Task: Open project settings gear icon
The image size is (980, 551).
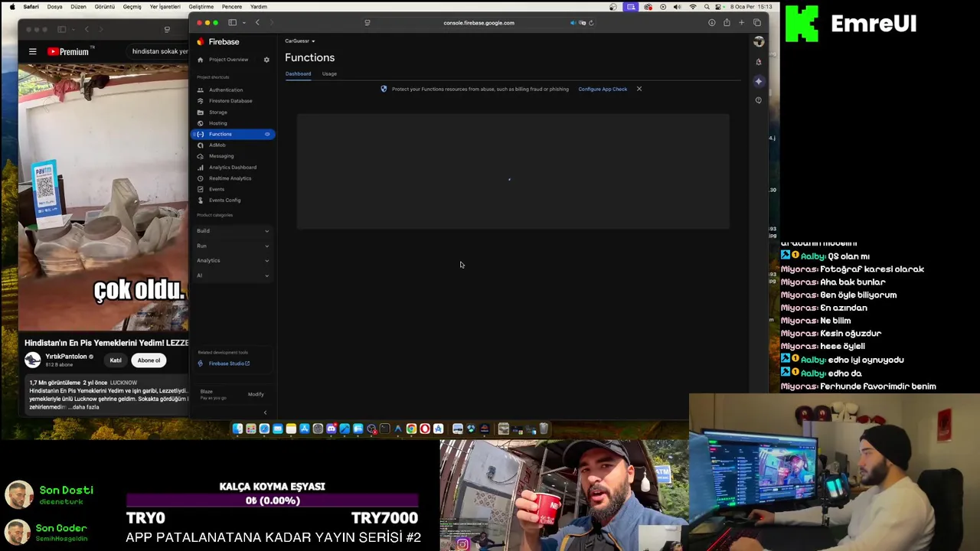Action: (x=266, y=60)
